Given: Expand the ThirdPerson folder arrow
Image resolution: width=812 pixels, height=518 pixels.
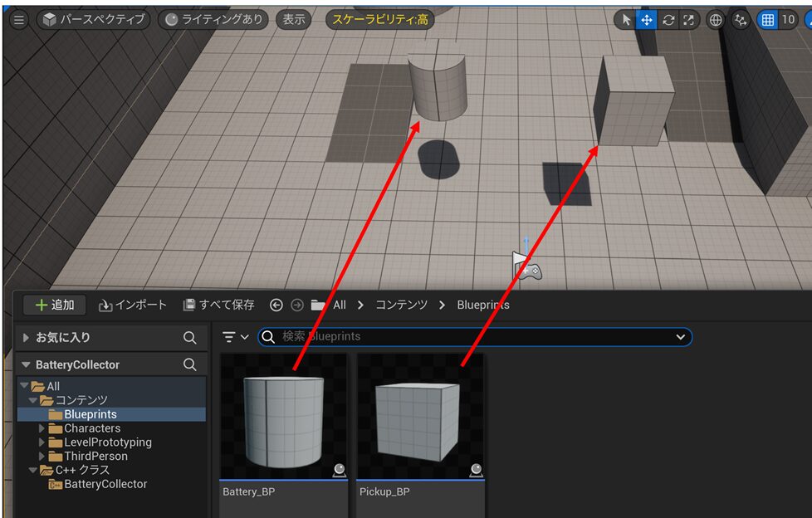Looking at the screenshot, I should point(42,457).
